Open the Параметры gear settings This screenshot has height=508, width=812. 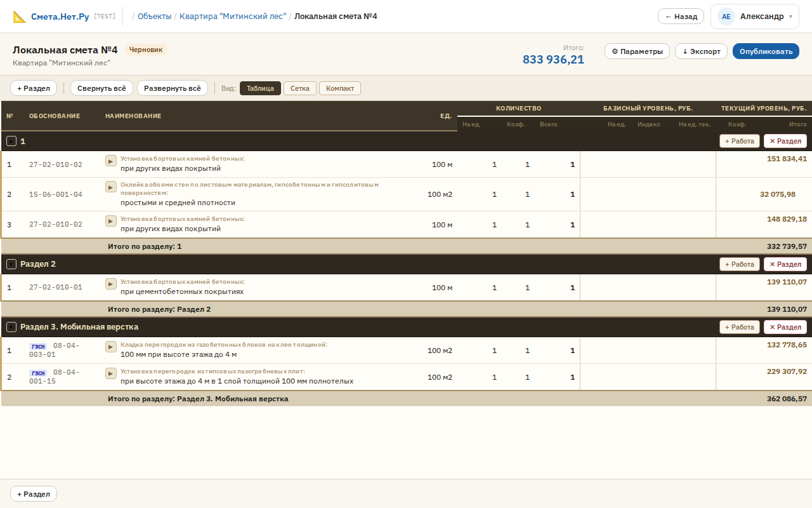click(x=637, y=51)
